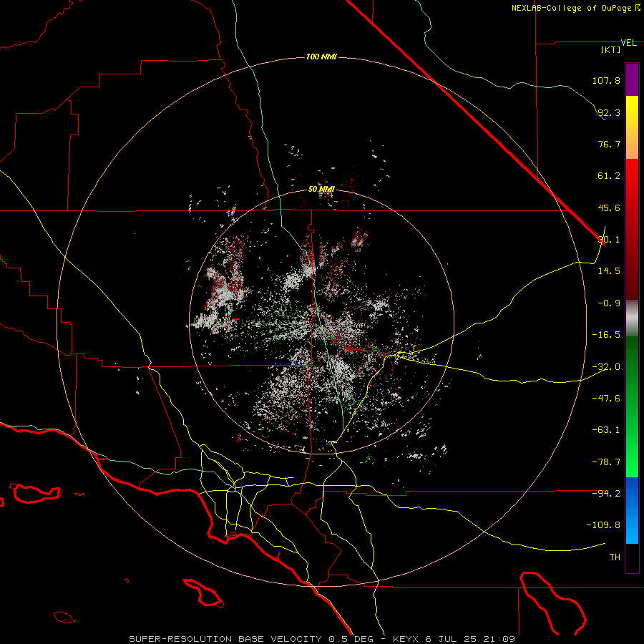This screenshot has width=644, height=644.
Task: Click the blue segment of the color bar
Action: coord(632,510)
